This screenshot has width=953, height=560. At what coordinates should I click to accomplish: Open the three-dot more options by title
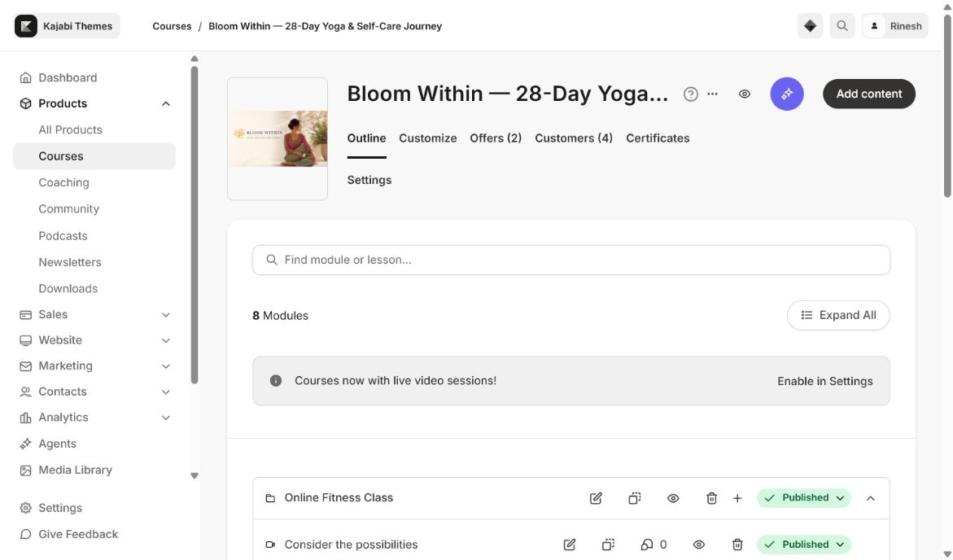pos(712,94)
